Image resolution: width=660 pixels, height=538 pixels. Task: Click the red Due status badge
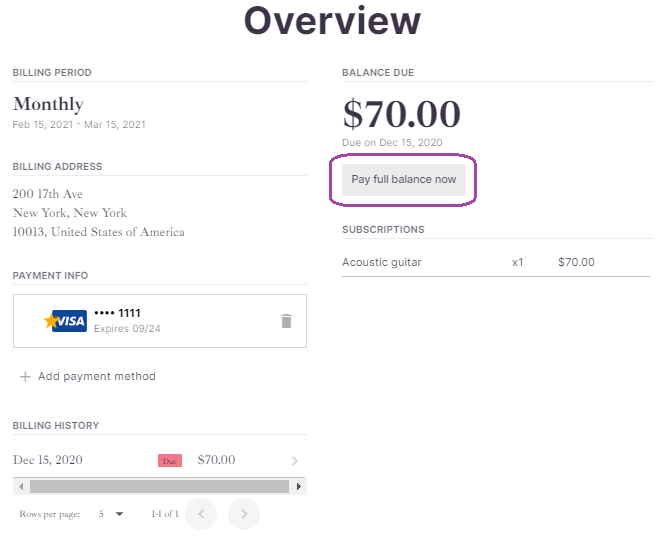[170, 461]
